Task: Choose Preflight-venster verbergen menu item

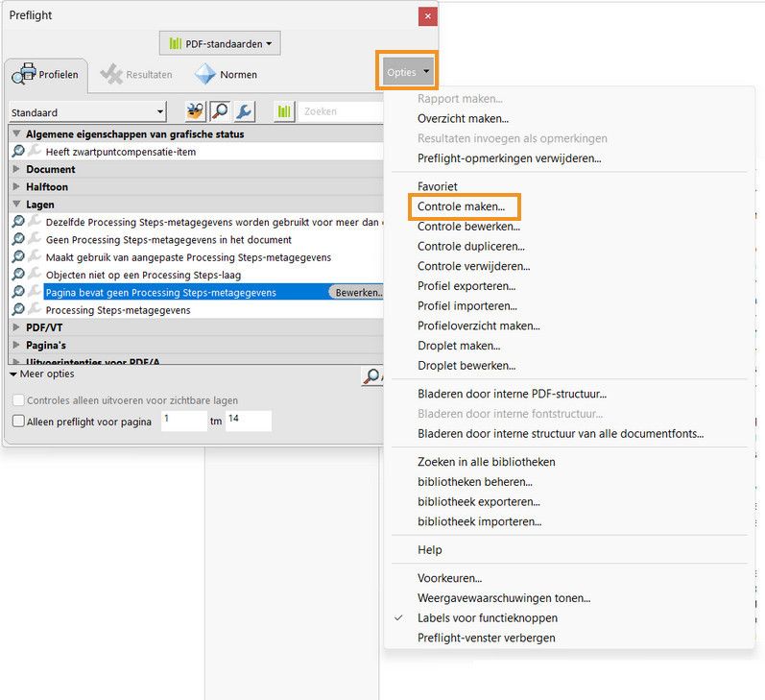Action: pyautogui.click(x=486, y=638)
